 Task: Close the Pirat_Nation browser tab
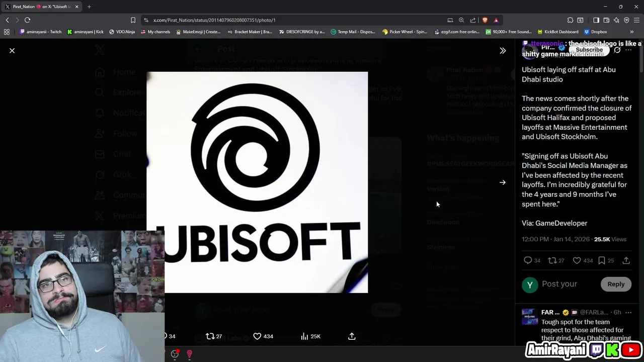(76, 7)
